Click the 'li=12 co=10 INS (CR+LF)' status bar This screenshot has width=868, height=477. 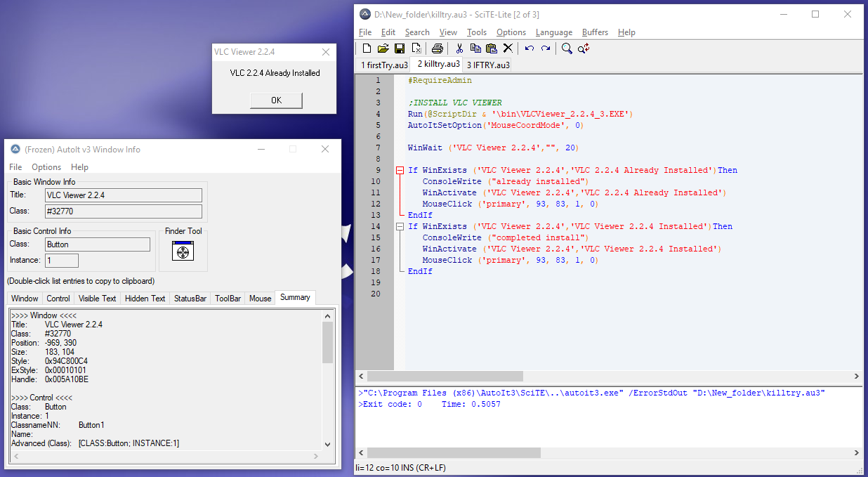coord(401,467)
